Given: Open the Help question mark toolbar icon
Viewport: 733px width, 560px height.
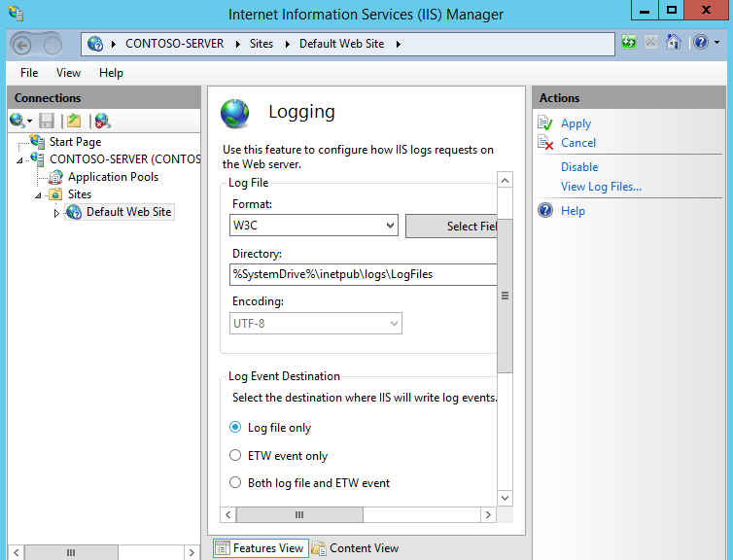Looking at the screenshot, I should 701,43.
